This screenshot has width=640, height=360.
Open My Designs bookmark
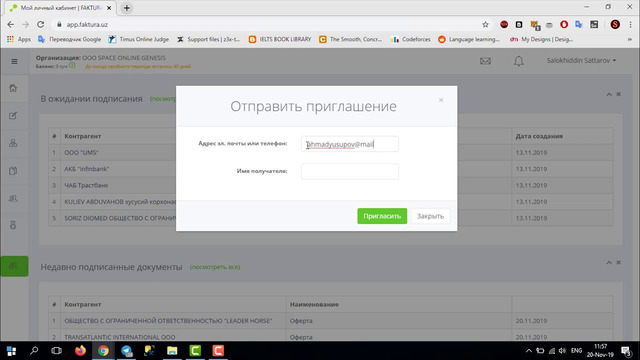click(541, 39)
